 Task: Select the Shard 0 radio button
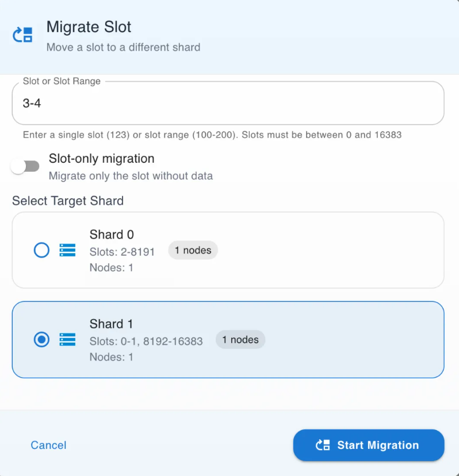tap(41, 250)
